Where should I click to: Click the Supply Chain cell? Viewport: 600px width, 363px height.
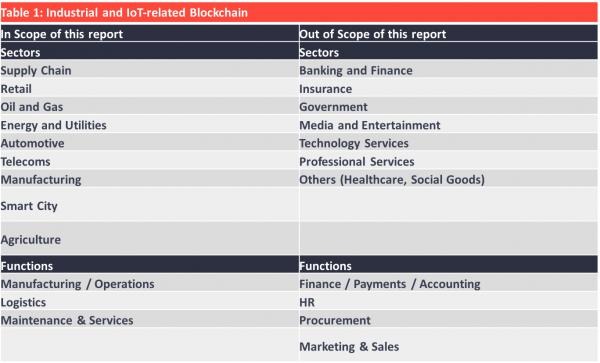tap(149, 70)
